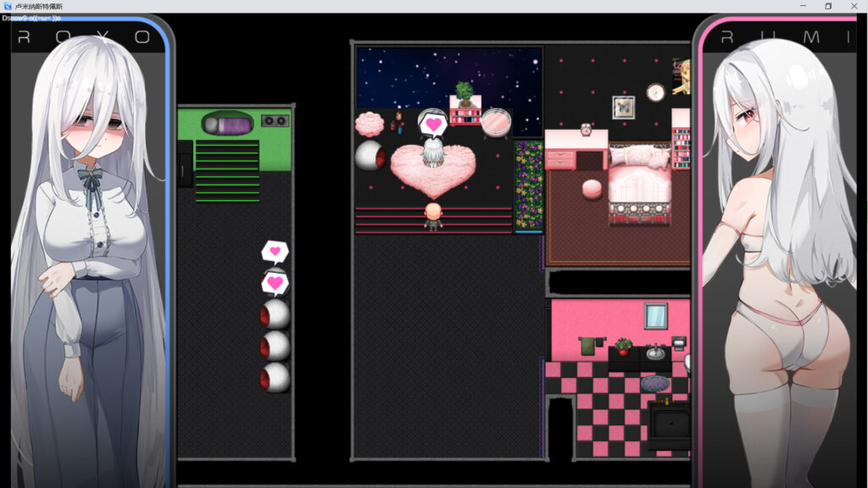
Task: Click the bathroom wall mirror
Action: point(656,316)
